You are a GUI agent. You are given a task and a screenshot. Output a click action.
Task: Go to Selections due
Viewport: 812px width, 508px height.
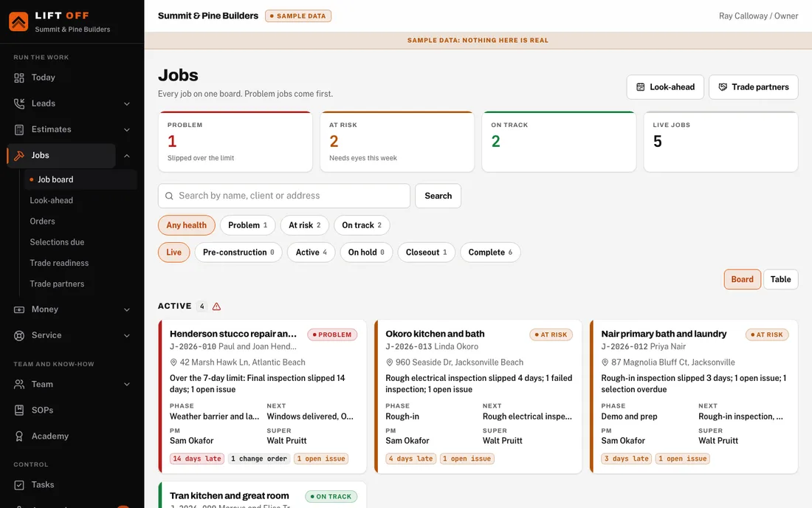(x=57, y=242)
